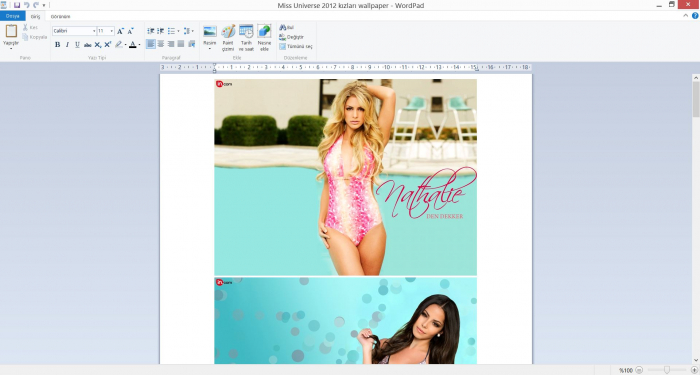This screenshot has width=700, height=375.
Task: Toggle Italic formatting
Action: pyautogui.click(x=67, y=45)
